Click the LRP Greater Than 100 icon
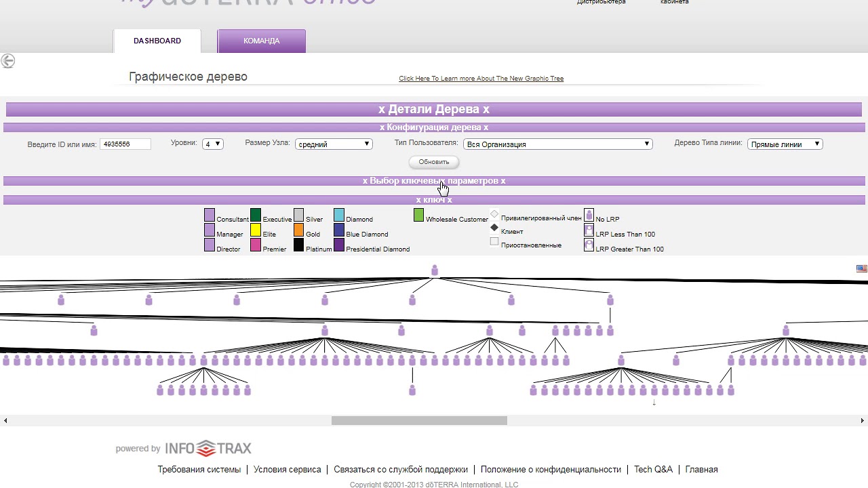 point(589,245)
